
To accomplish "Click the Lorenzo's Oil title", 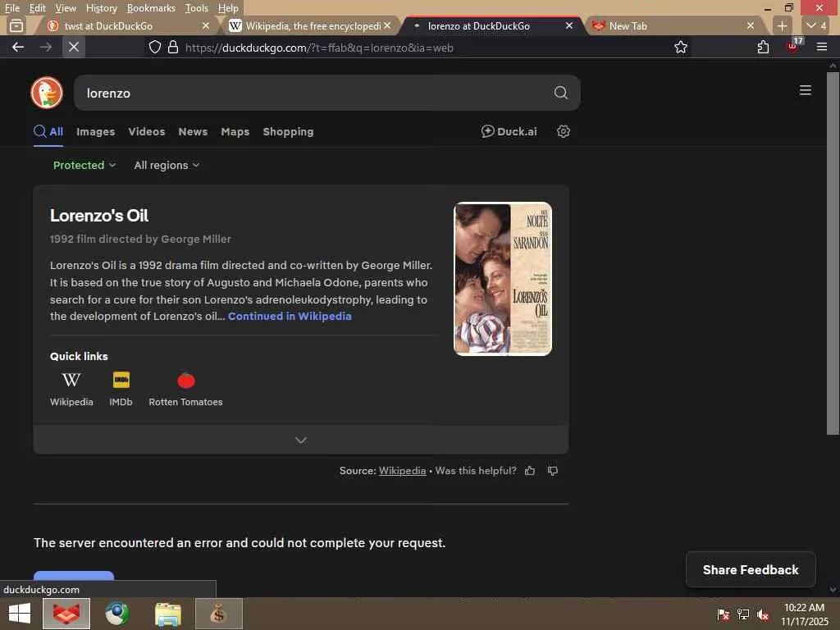I will 99,216.
